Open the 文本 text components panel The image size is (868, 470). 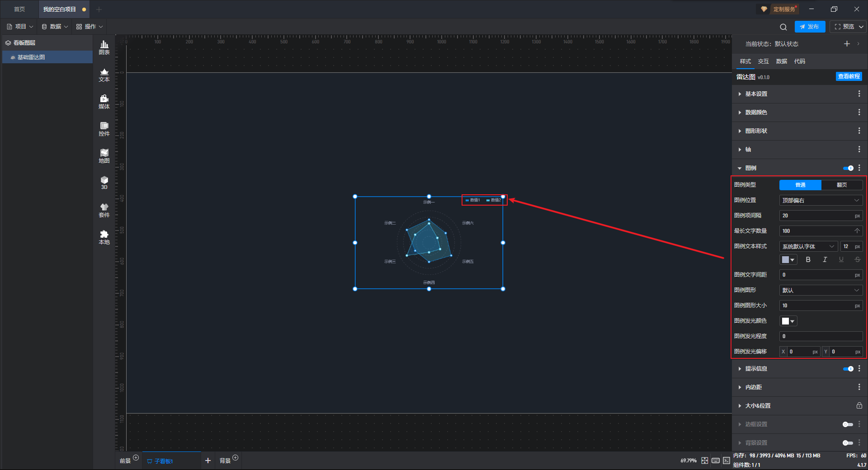[x=104, y=75]
